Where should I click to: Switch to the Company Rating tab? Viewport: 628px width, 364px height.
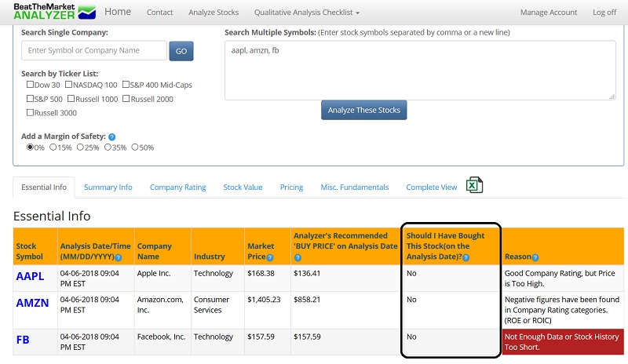pos(178,187)
